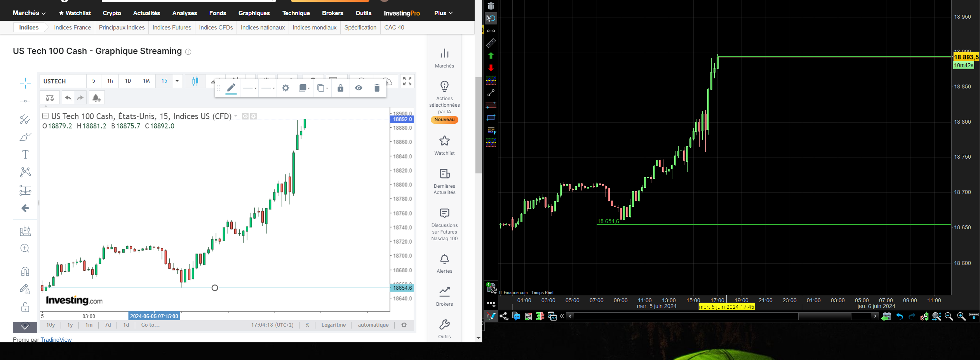980x360 pixels.
Task: Open the Watchlist menu item
Action: click(75, 13)
